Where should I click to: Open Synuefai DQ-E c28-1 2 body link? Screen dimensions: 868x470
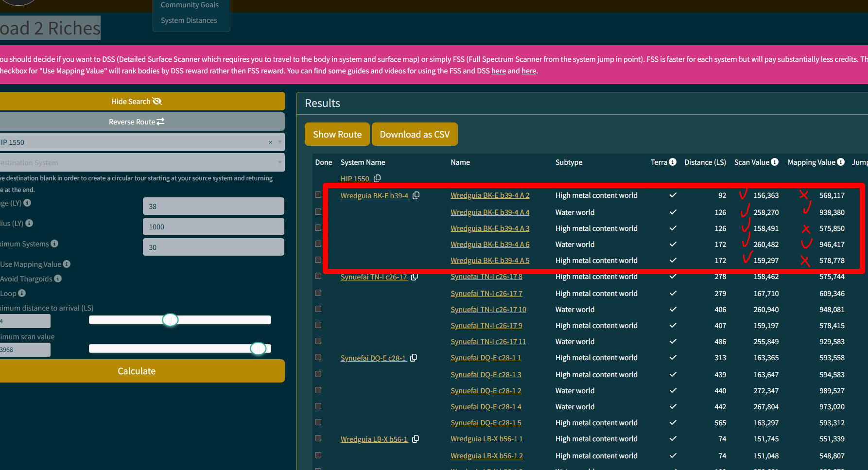pos(486,391)
